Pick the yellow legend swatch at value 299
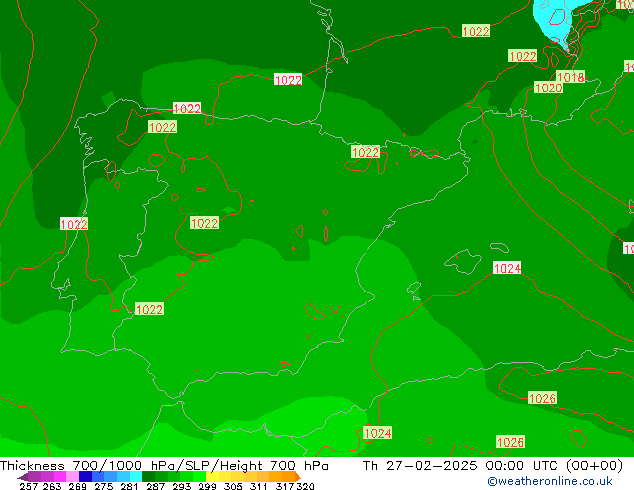634x490 pixels. [x=212, y=477]
